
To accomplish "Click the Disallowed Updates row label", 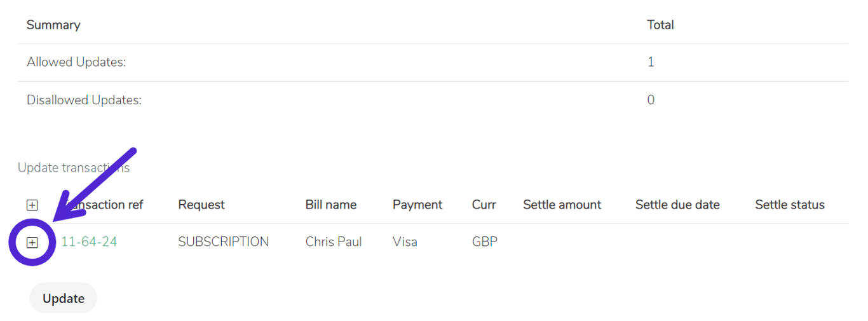I will click(x=84, y=100).
